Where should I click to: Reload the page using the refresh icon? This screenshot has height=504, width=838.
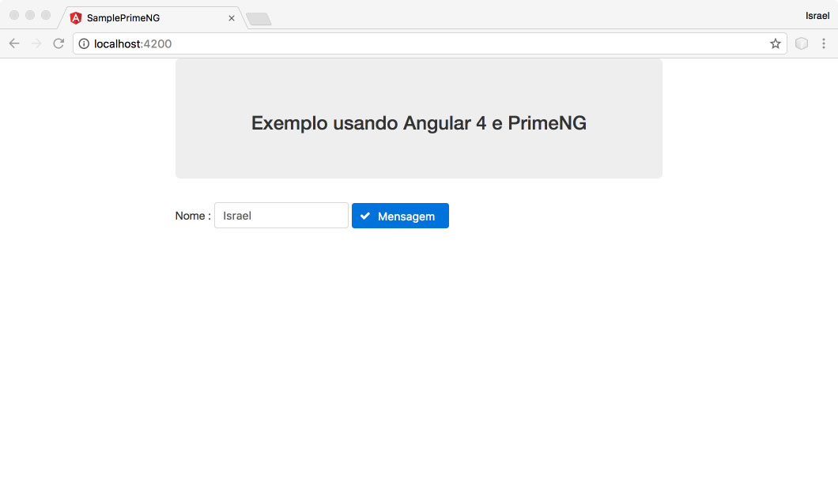tap(59, 43)
